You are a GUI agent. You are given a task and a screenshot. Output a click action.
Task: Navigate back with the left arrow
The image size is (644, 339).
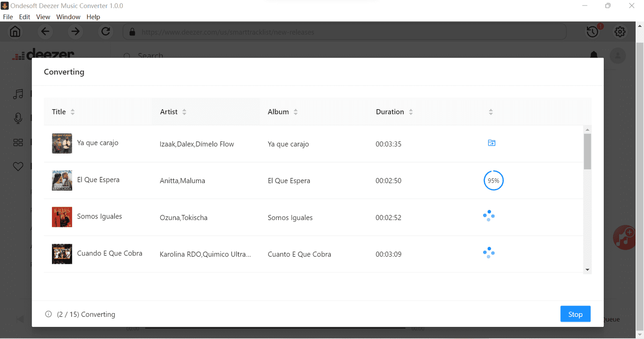click(45, 31)
